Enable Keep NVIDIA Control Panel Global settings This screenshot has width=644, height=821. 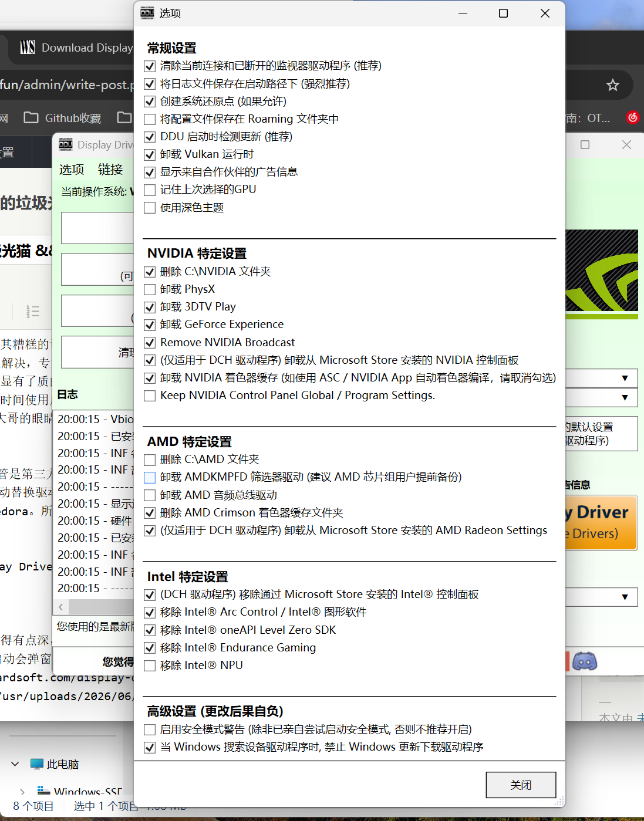150,396
